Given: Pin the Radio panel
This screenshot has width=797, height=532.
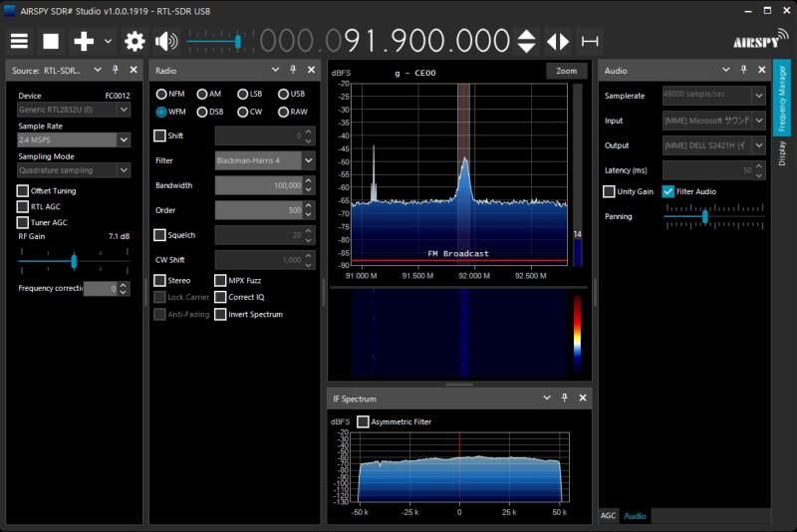Looking at the screenshot, I should [293, 70].
